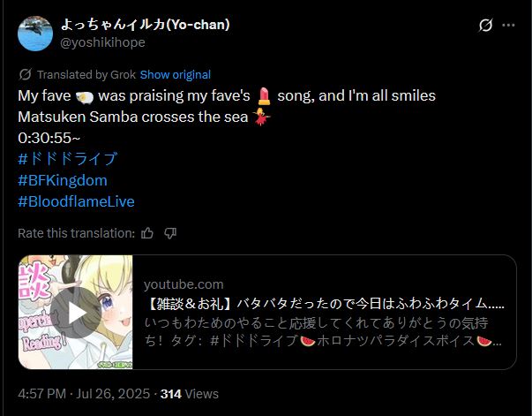Click the dolphin profile avatar
Screen dimensions: 532x416
point(35,34)
